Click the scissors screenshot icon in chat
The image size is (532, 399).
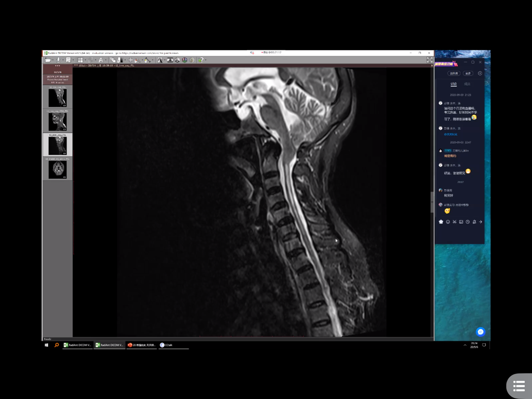454,222
